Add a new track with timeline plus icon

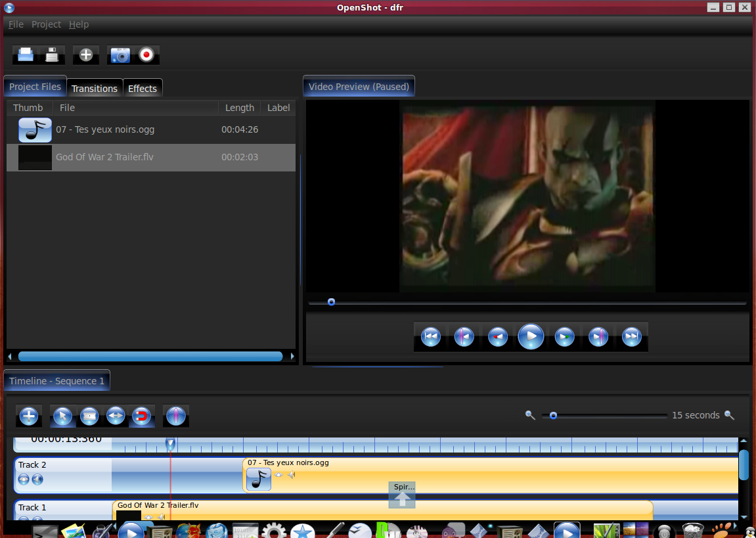pyautogui.click(x=29, y=416)
